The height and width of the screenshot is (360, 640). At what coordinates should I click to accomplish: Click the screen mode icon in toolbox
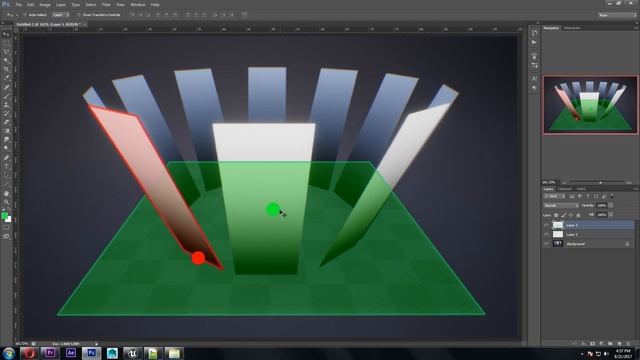tap(6, 236)
